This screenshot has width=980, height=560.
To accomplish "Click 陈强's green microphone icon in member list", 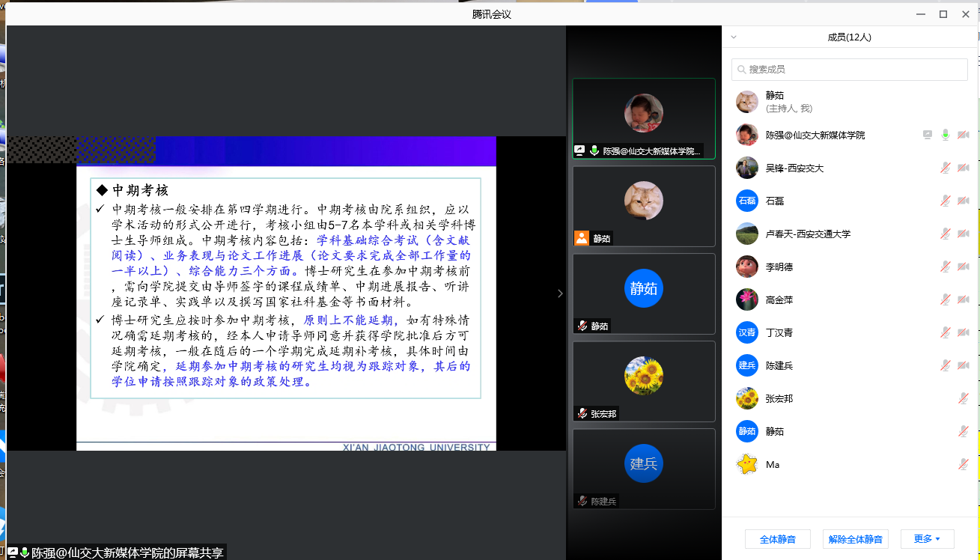I will click(x=946, y=136).
